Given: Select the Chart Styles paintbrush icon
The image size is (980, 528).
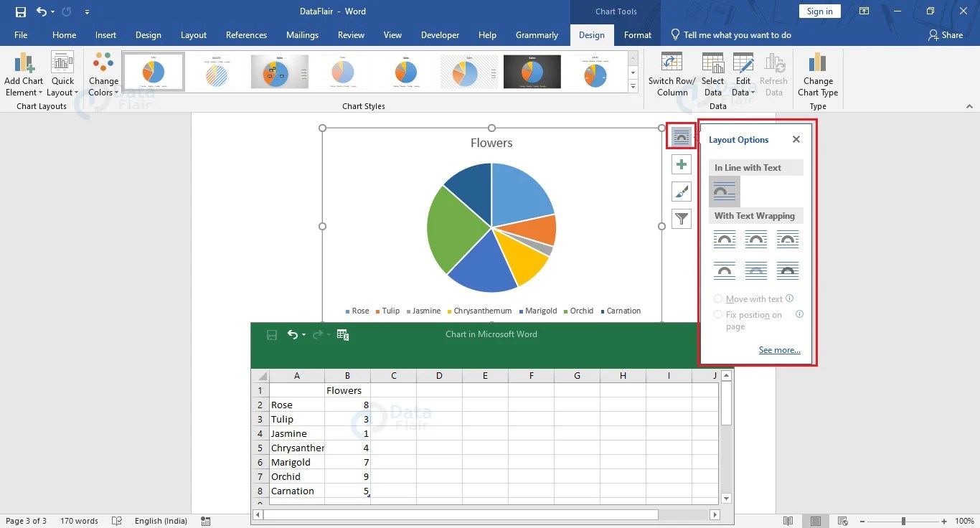Looking at the screenshot, I should point(681,191).
